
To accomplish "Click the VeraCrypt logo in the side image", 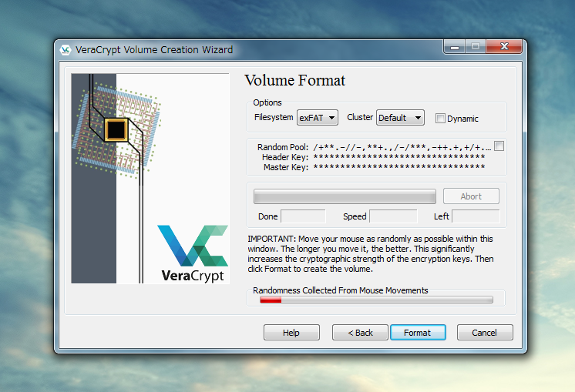I will click(193, 253).
